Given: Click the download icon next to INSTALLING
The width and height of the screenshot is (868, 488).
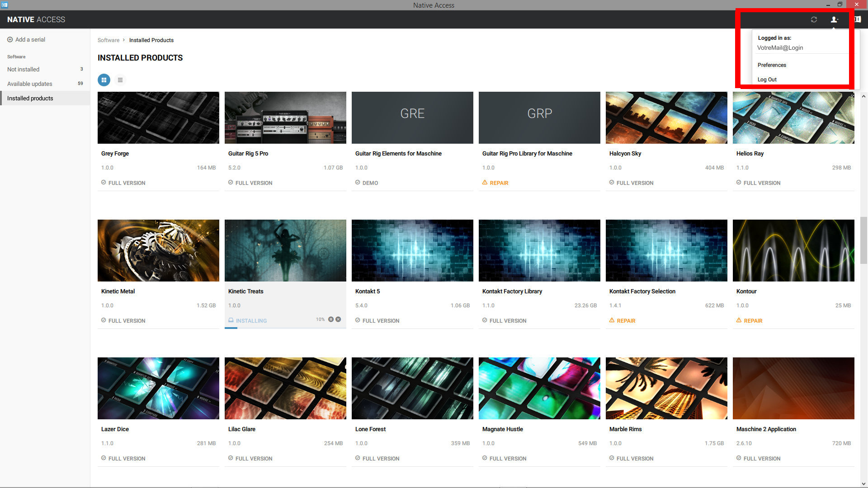Looking at the screenshot, I should tap(231, 320).
